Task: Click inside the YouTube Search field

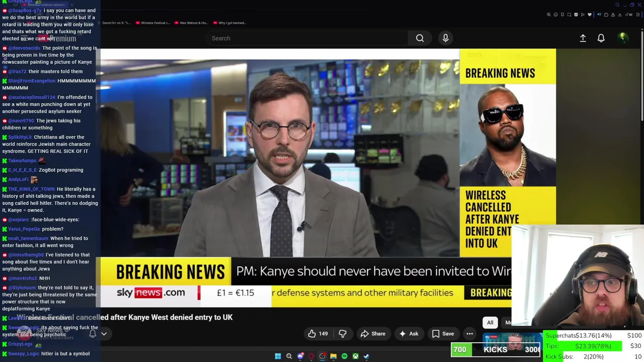Action: pos(307,38)
